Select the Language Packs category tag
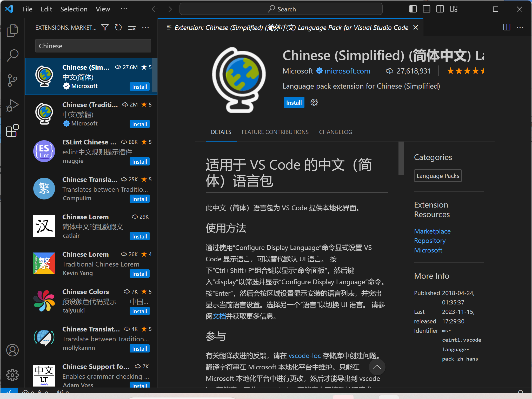The width and height of the screenshot is (532, 399). 438,176
